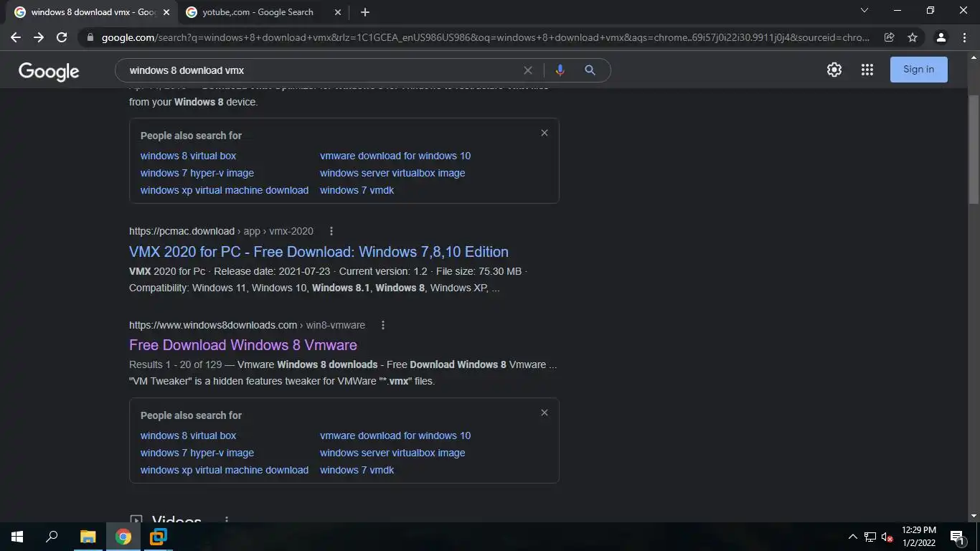This screenshot has width=980, height=551.
Task: View site lock information
Action: click(90, 37)
